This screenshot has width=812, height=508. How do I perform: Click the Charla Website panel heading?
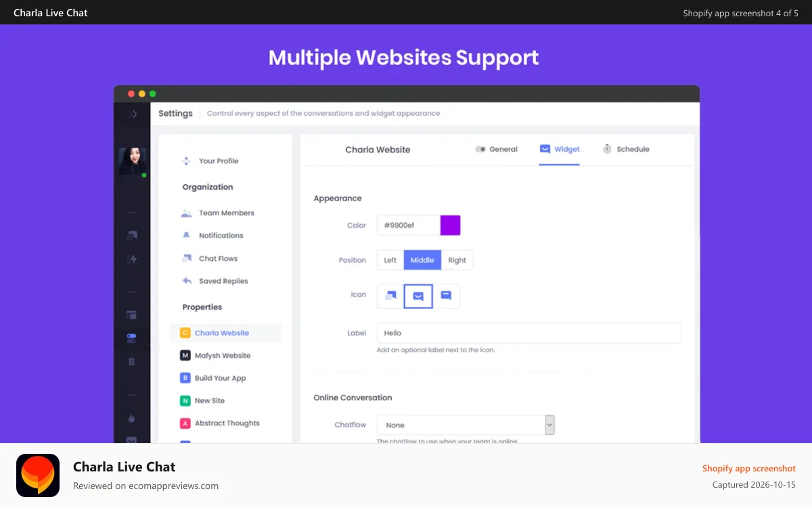(x=378, y=150)
